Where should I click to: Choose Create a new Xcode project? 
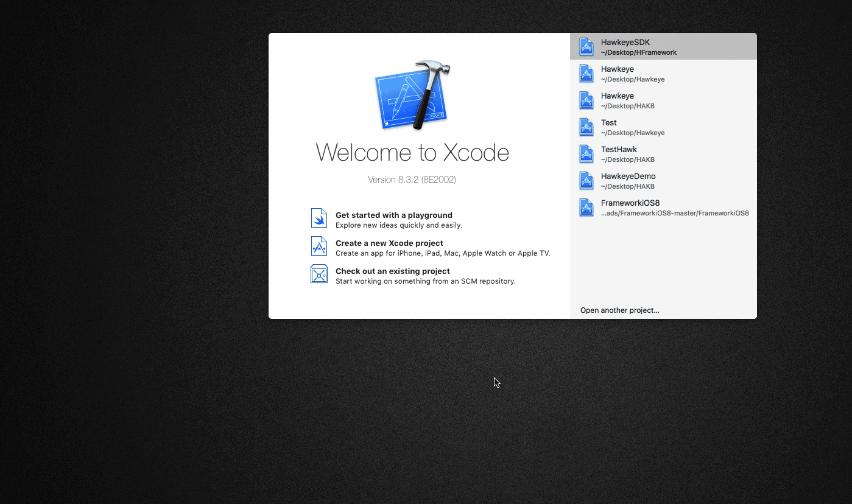(389, 243)
